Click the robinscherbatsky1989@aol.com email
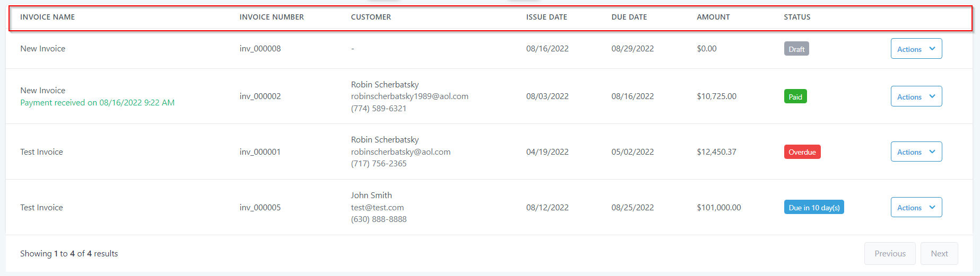Screen dimensions: 980x276 pyautogui.click(x=410, y=96)
